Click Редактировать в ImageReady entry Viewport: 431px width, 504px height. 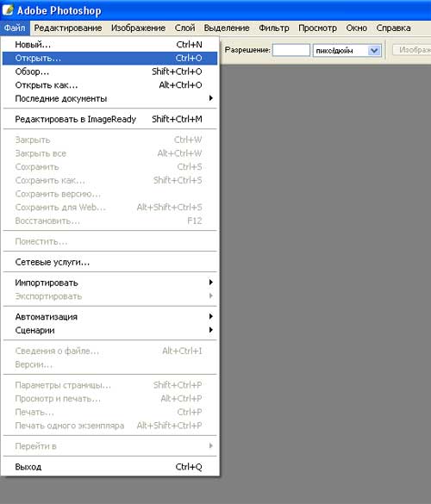(109, 119)
